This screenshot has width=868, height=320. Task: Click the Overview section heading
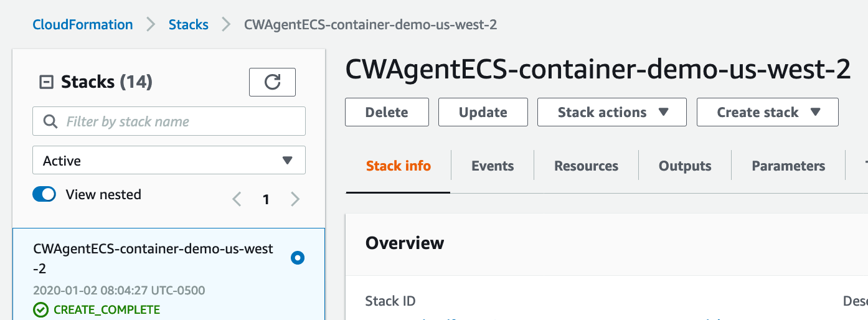405,243
